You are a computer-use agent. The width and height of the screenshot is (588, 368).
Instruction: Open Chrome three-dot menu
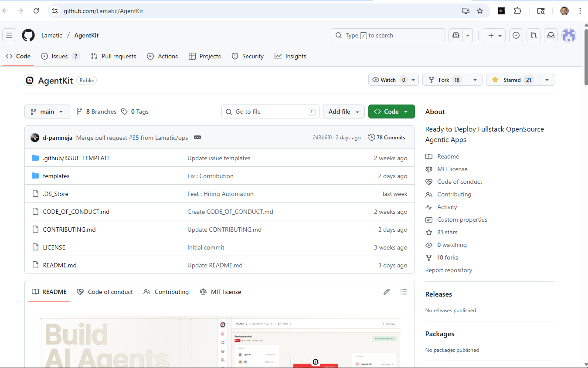coord(580,11)
